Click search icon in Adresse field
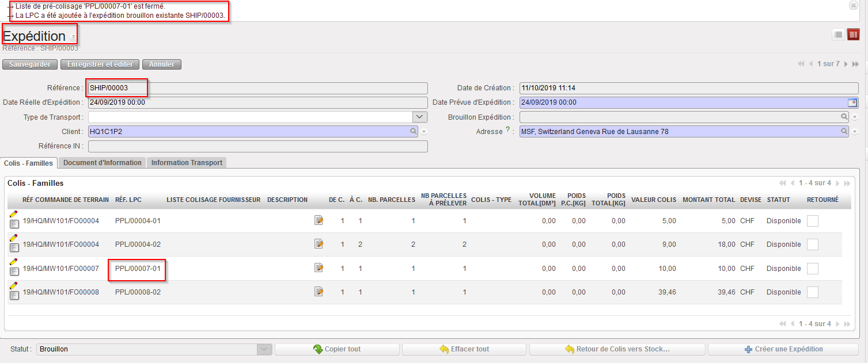Viewport: 868px width, 363px height. click(x=844, y=132)
